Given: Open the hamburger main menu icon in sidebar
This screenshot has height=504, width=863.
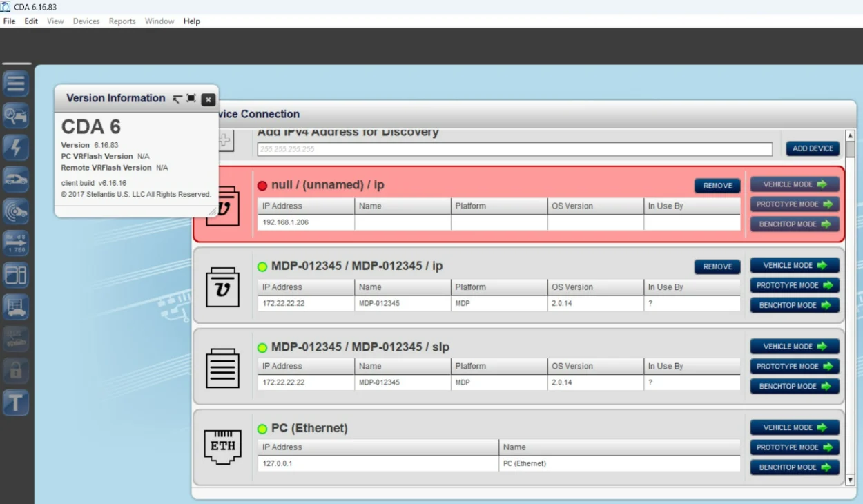Looking at the screenshot, I should [16, 84].
